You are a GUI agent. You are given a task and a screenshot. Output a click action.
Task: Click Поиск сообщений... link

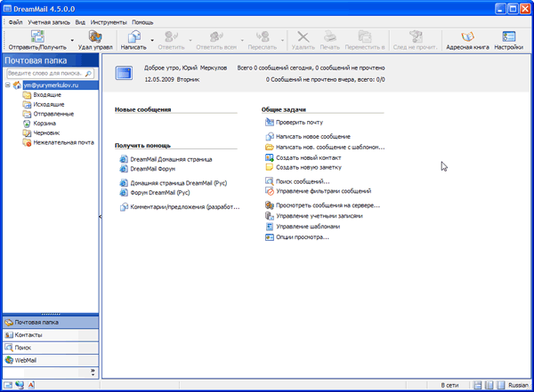click(303, 181)
